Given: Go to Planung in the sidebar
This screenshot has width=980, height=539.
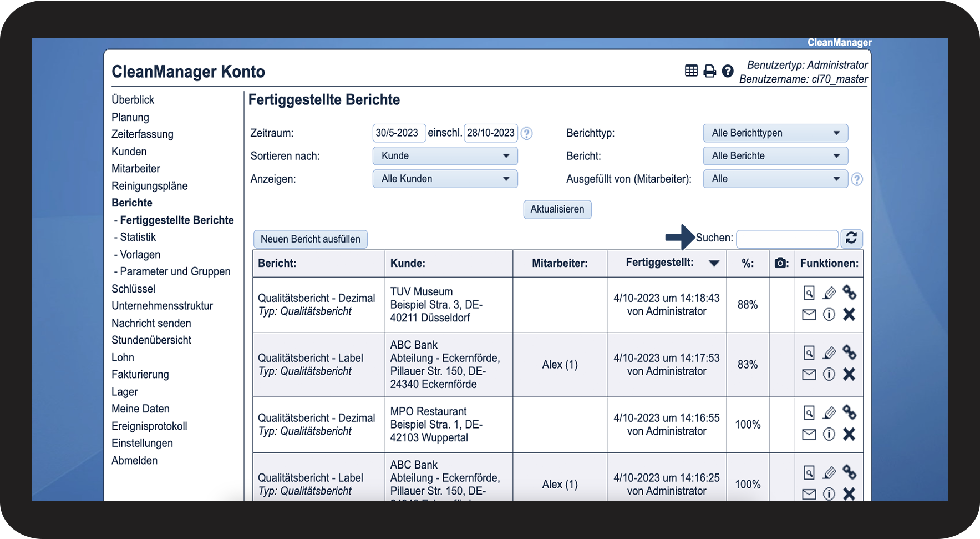Looking at the screenshot, I should click(130, 117).
